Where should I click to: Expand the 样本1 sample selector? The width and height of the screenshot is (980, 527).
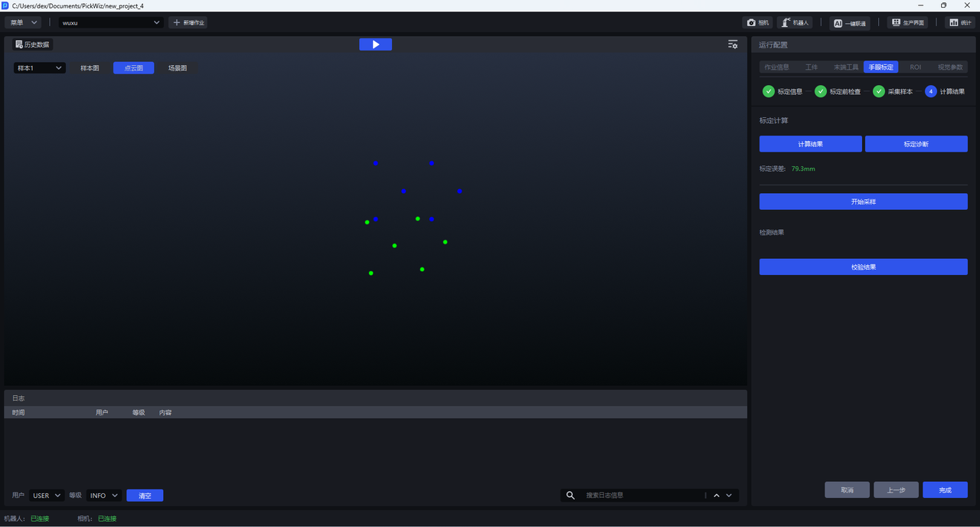click(39, 68)
